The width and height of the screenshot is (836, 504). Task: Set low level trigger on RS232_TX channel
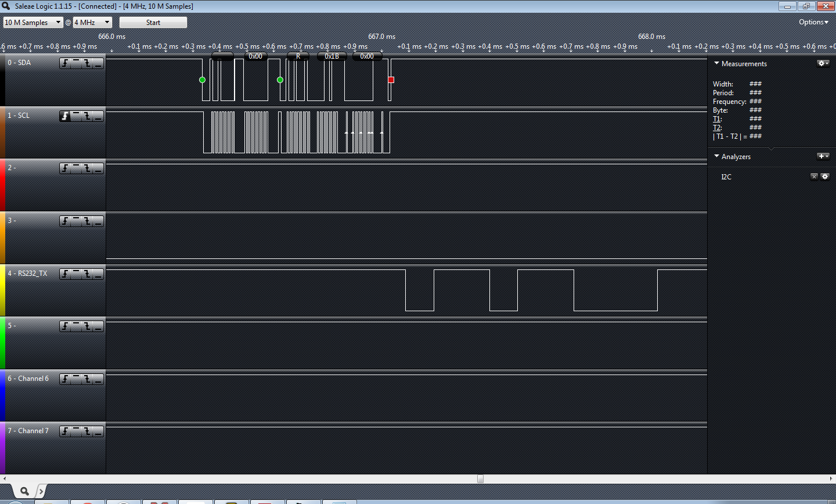click(x=98, y=274)
